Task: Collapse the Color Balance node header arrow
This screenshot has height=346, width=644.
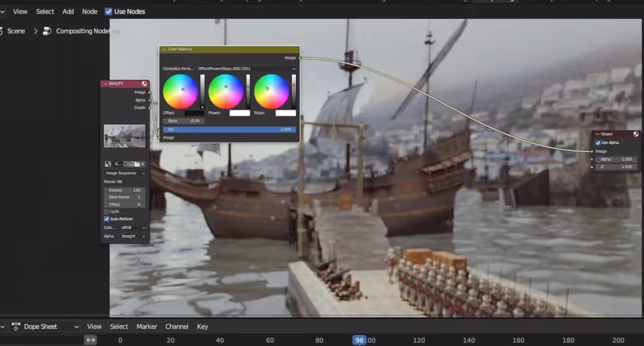Action: (x=164, y=50)
